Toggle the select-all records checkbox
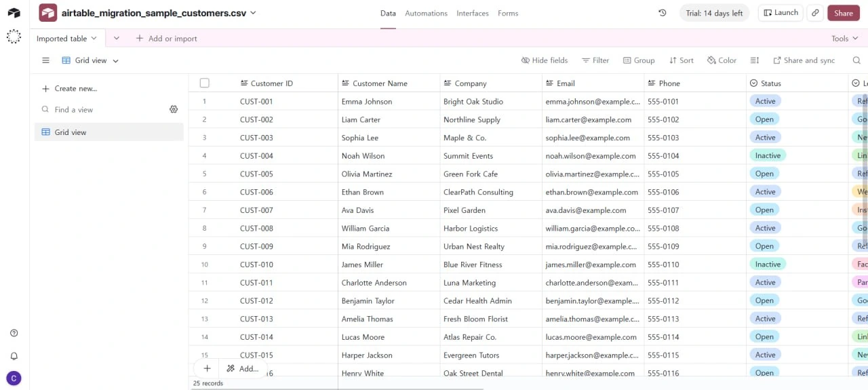 pos(205,83)
